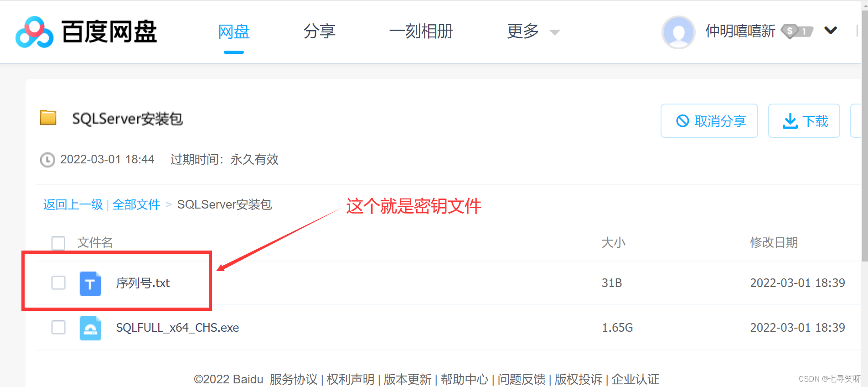Click the 文件名 column header
This screenshot has width=868, height=387.
pyautogui.click(x=95, y=242)
